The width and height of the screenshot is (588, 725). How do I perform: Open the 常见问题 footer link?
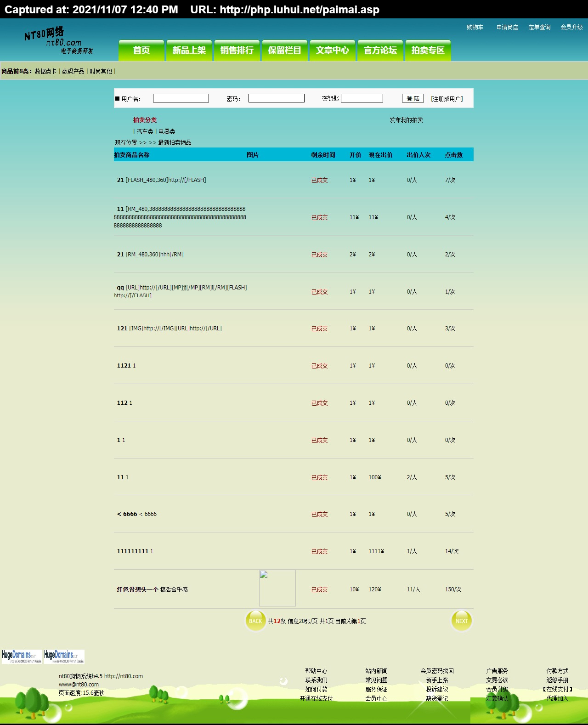click(377, 680)
